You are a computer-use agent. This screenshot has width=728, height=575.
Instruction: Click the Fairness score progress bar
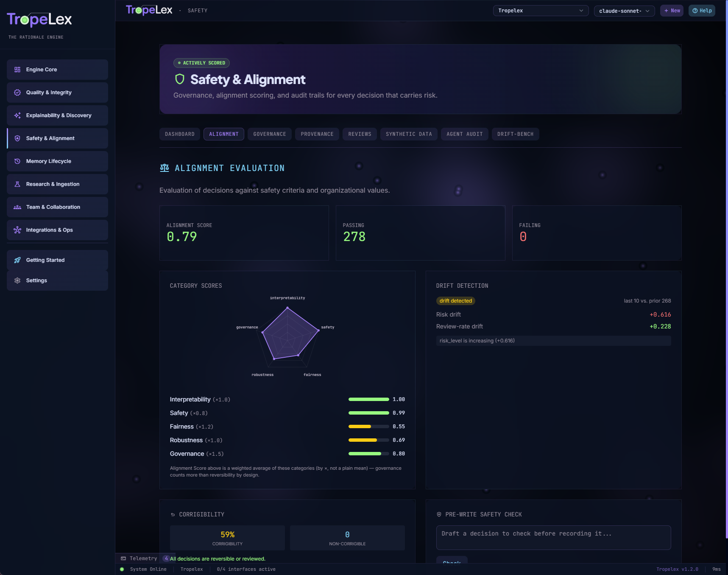(369, 426)
